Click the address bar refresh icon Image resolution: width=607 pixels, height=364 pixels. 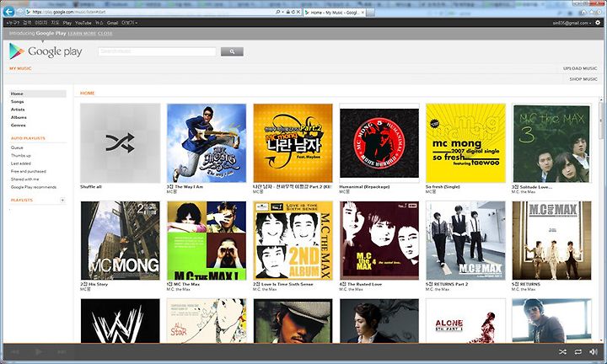(293, 13)
